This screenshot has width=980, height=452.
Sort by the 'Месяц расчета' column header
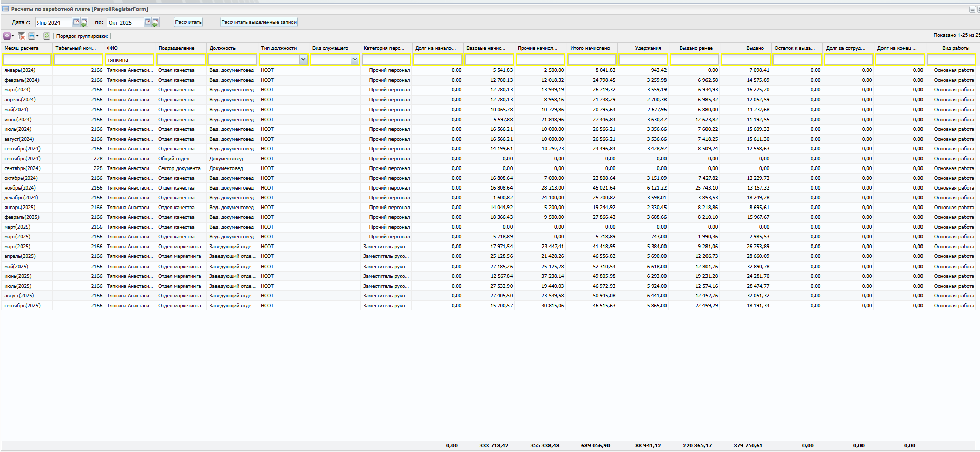[27, 48]
